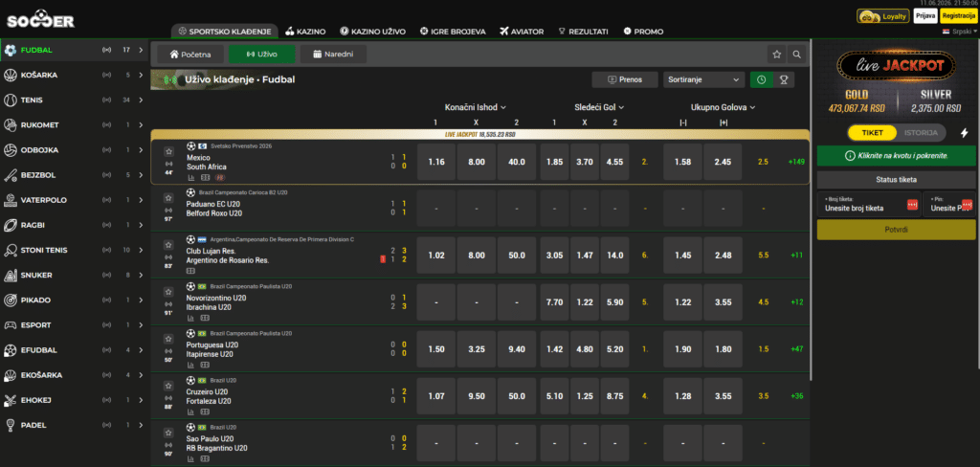Favorite the Club Lujan Res. match
980x467 pixels.
coord(168,244)
